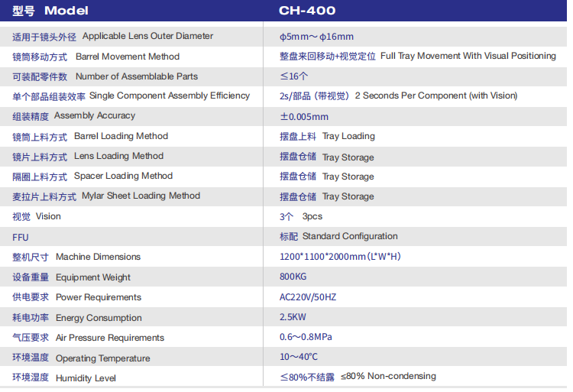Click the 'Vision' row label
Image resolution: width=573 pixels, height=392 pixels.
point(48,216)
